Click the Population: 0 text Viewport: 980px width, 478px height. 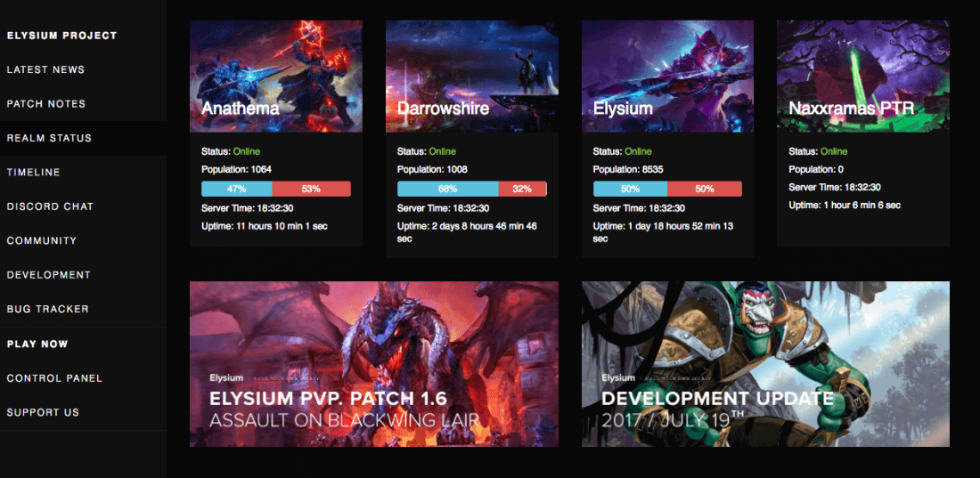click(816, 169)
